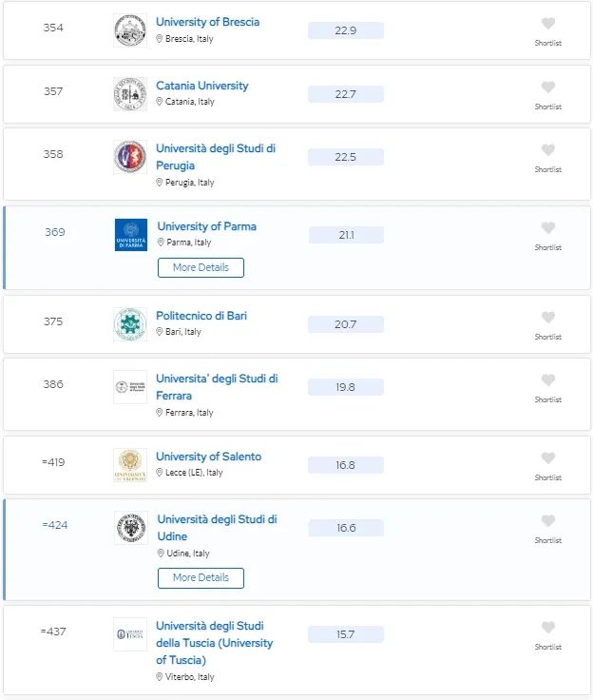This screenshot has height=700, width=593.
Task: Click the Università degli Studi di Perugia logo
Action: [x=130, y=157]
